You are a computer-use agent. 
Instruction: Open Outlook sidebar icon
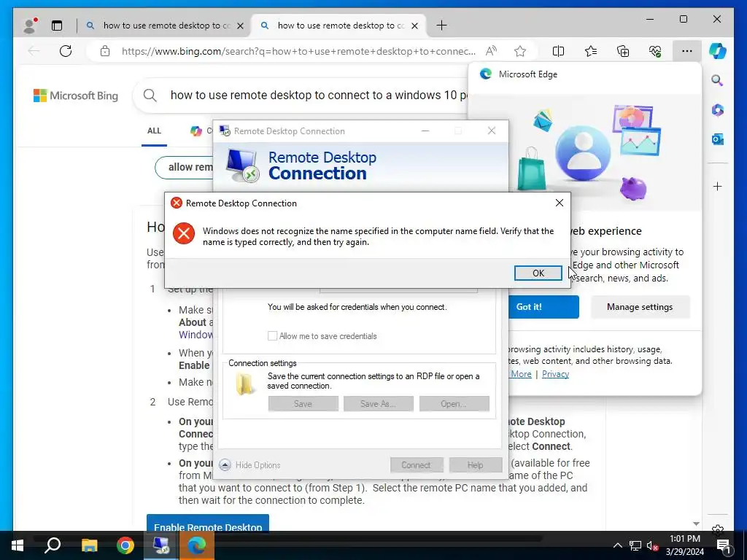tap(718, 139)
